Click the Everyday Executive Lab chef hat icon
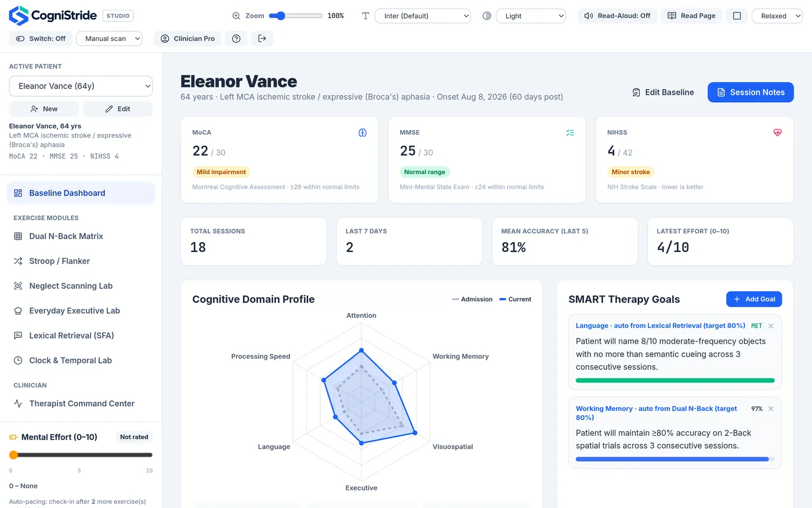Screen dimensions: 812x508 [18, 311]
